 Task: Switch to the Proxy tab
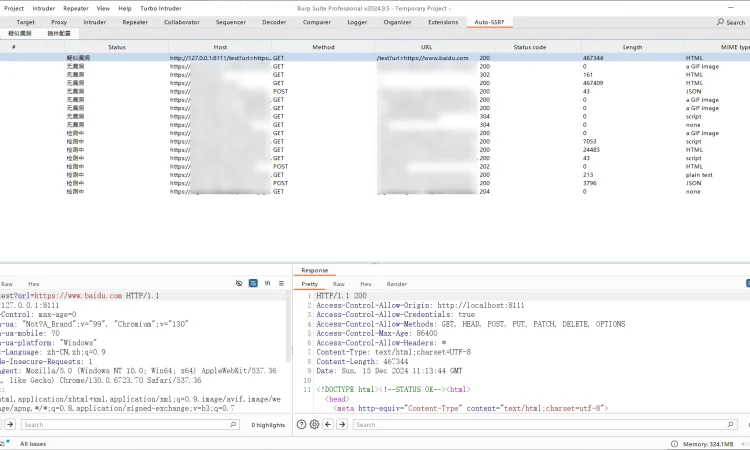pos(59,22)
